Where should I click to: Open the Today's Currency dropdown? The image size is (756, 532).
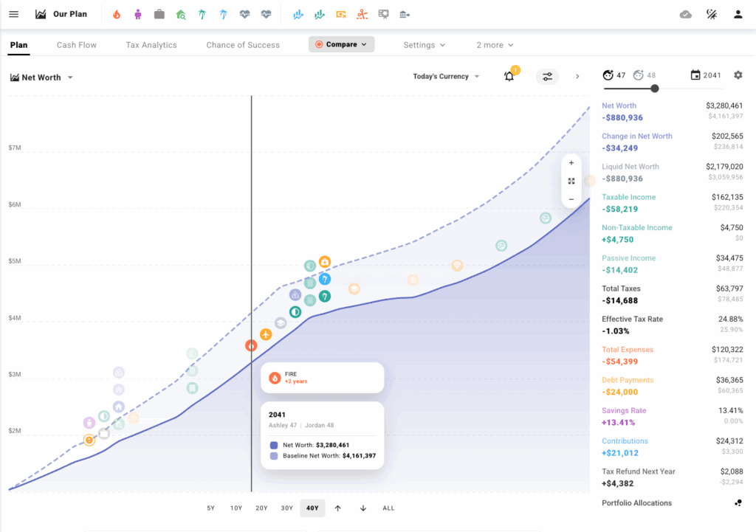point(446,76)
